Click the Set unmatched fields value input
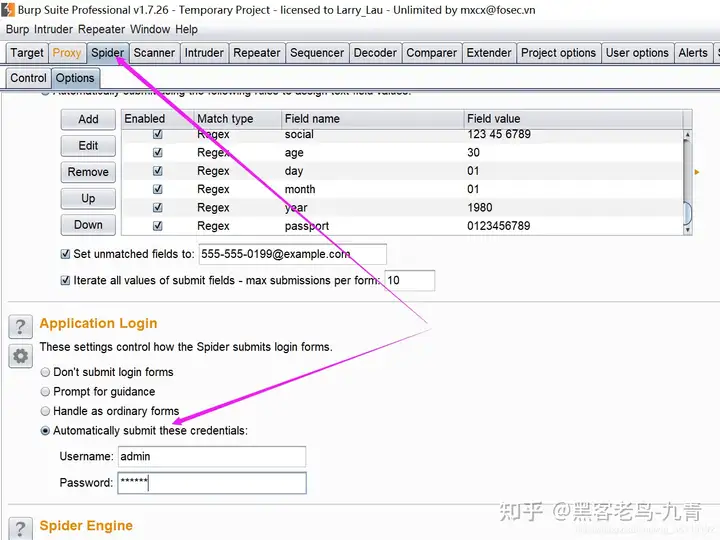This screenshot has height=540, width=720. [292, 254]
